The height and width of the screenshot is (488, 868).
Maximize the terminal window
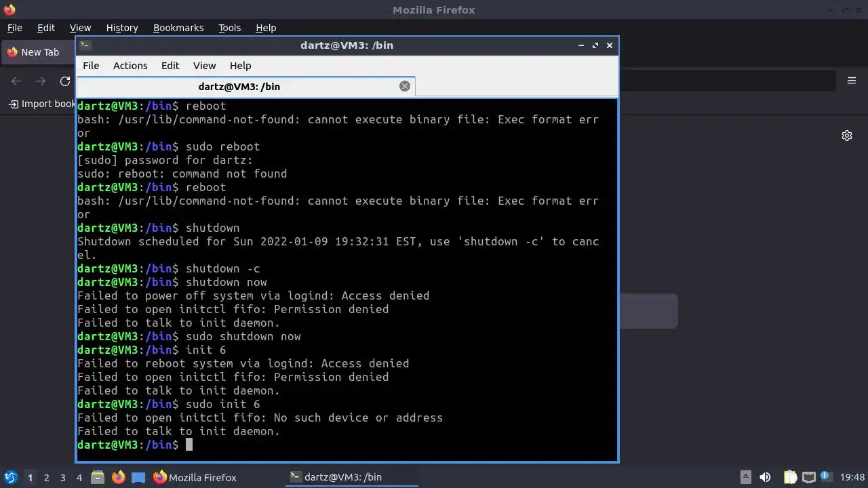pos(595,45)
